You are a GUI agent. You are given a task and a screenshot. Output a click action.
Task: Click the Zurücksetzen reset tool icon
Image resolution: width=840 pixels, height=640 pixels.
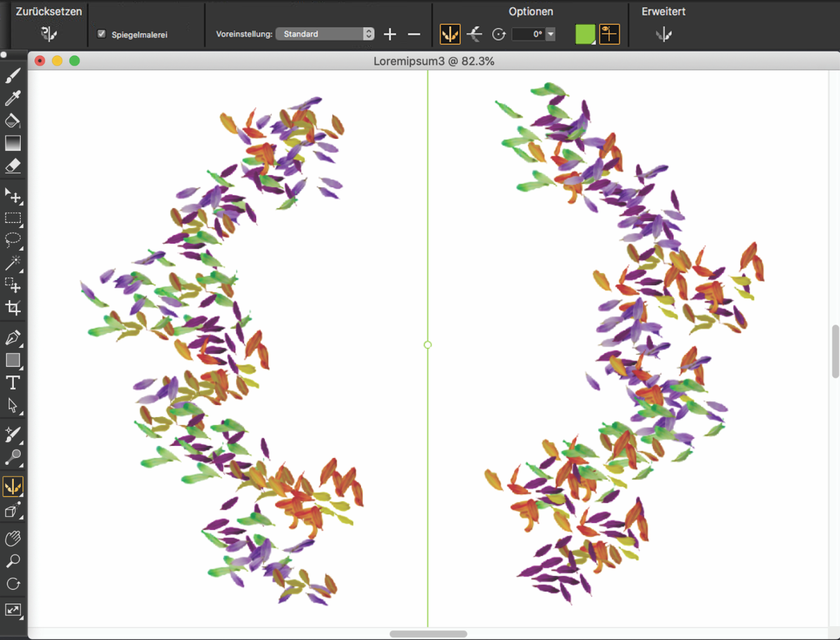tap(48, 34)
